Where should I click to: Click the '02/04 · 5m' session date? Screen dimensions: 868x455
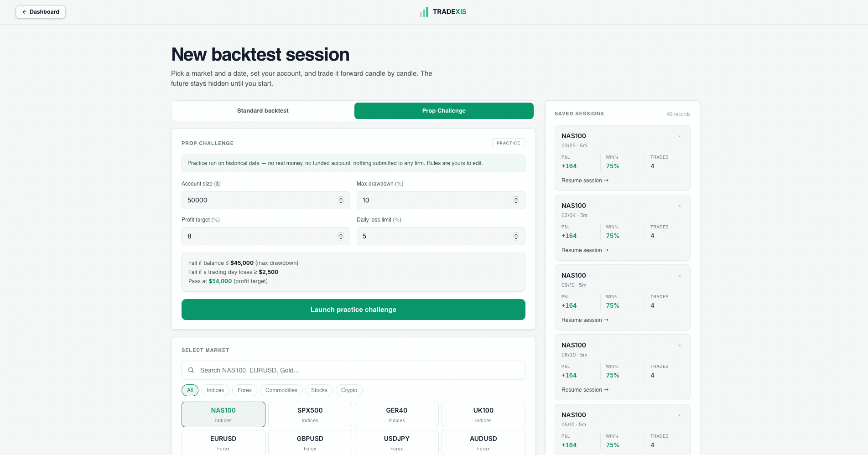tap(574, 215)
